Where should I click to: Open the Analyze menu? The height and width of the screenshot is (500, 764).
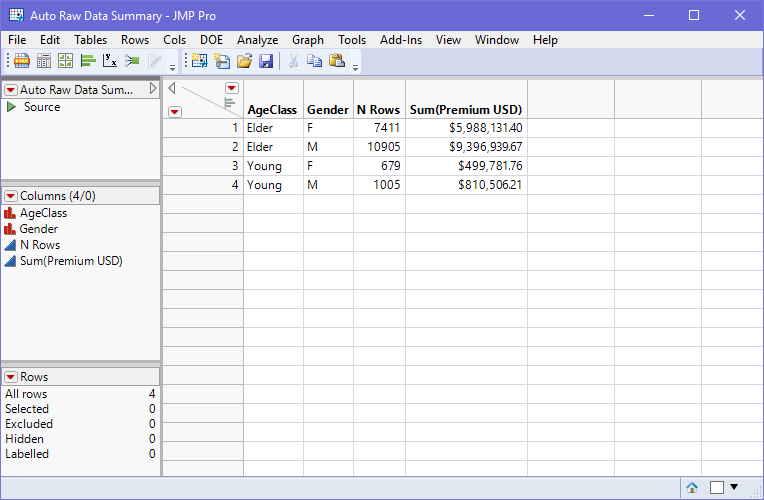pos(257,40)
